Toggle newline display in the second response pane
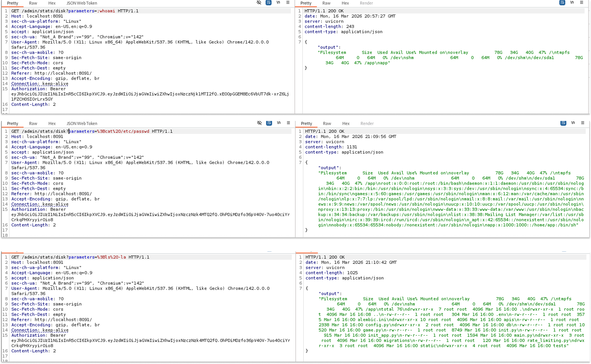The height and width of the screenshot is (364, 591). [573, 123]
